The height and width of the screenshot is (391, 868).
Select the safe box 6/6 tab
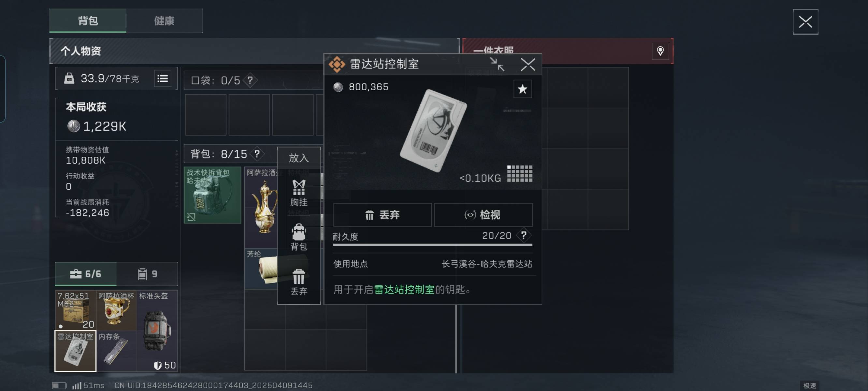click(86, 274)
